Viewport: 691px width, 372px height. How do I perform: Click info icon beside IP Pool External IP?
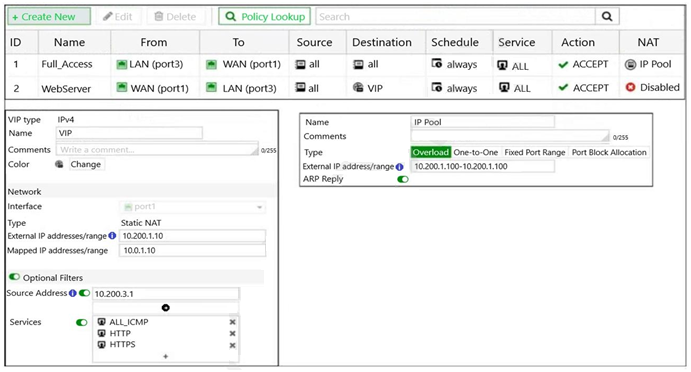[x=399, y=167]
